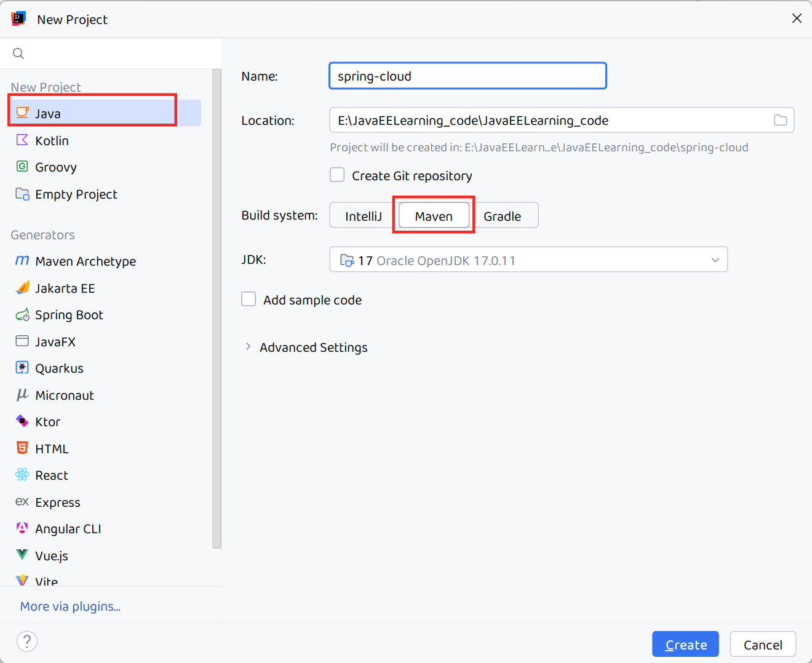812x663 pixels.
Task: Click the Kotlin icon in the project list
Action: pyautogui.click(x=22, y=140)
